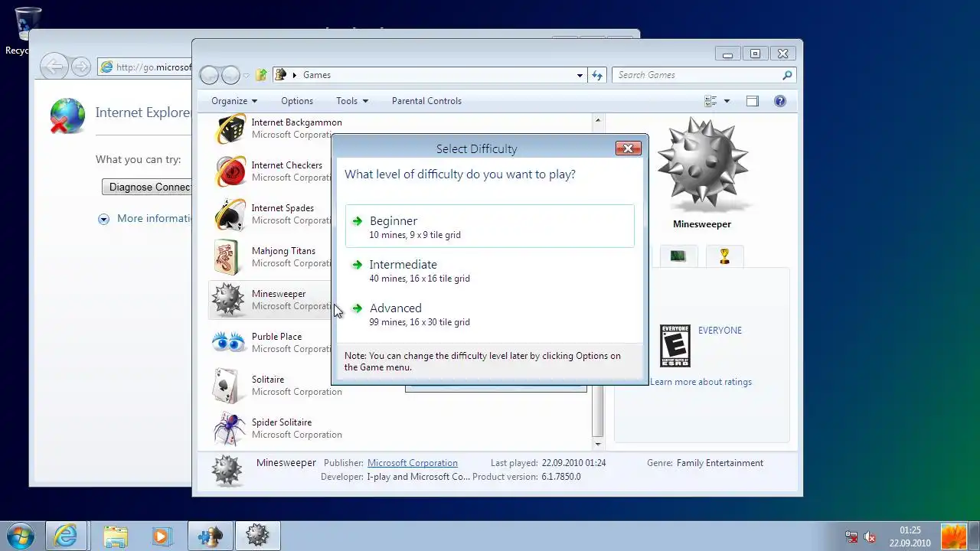Click the games list scroll up arrow

click(x=598, y=120)
